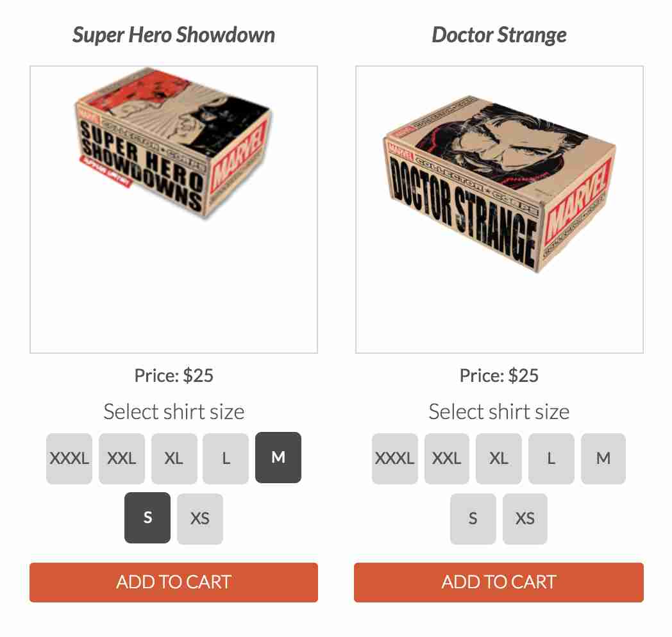Choose XL shirt size for Super Hero Showdown
The width and height of the screenshot is (672, 637).
click(174, 458)
